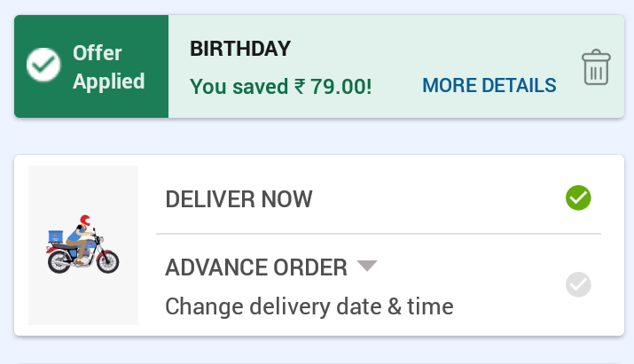Click the divider line between delivery options
Image resolution: width=634 pixels, height=364 pixels.
[378, 234]
